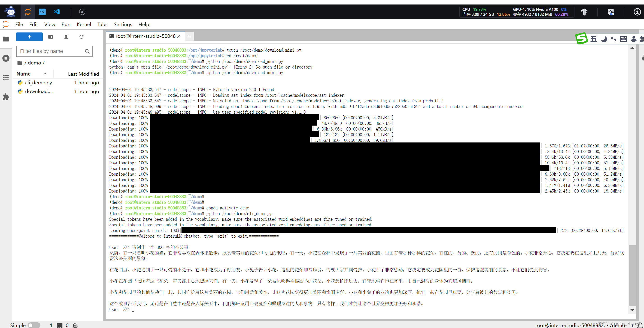Screen dimensions: 644x328
Task: Click the terminal scrollbar down arrow
Action: 632,310
